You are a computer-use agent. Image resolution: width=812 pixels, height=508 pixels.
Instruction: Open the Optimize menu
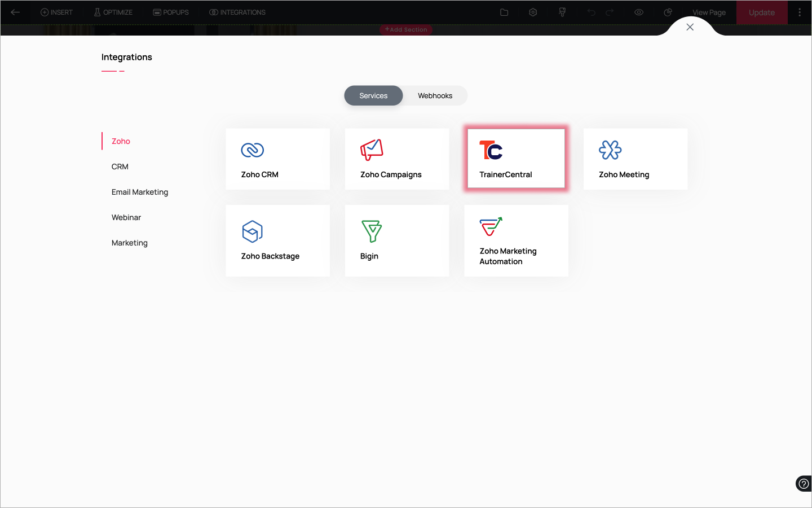[x=113, y=12]
